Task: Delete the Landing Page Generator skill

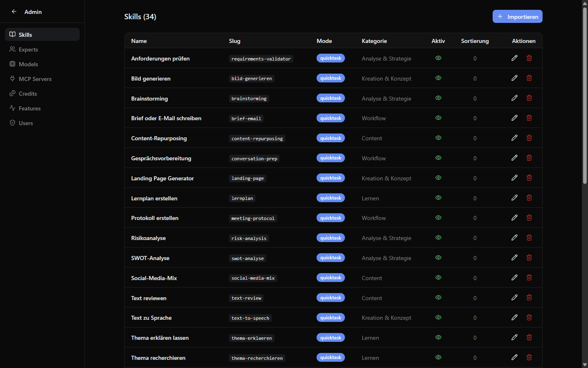Action: pyautogui.click(x=529, y=178)
